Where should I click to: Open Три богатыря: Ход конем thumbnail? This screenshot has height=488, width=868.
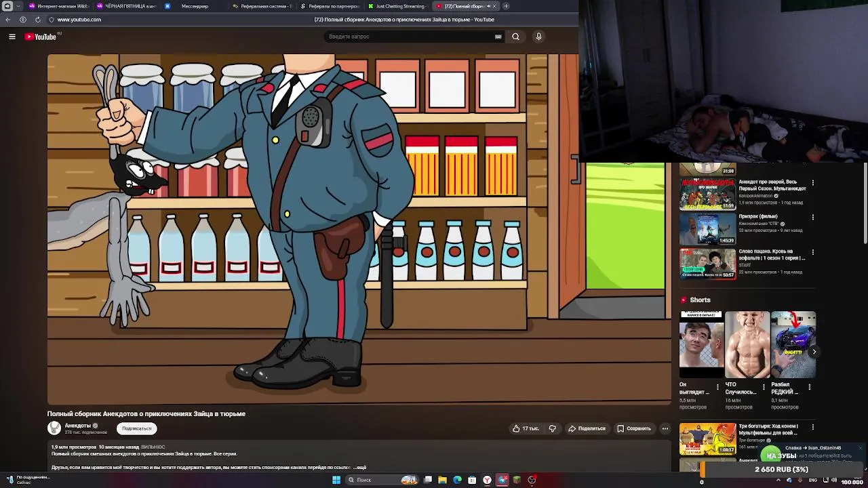coord(707,439)
